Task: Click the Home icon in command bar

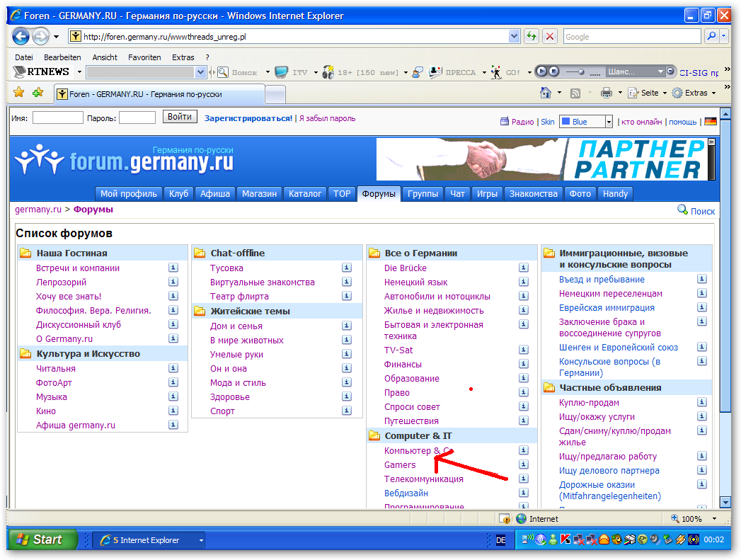Action: (x=546, y=93)
